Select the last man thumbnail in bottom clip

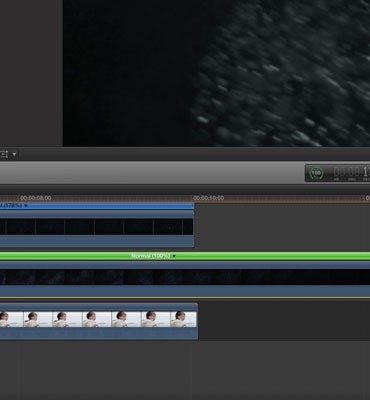[183, 319]
